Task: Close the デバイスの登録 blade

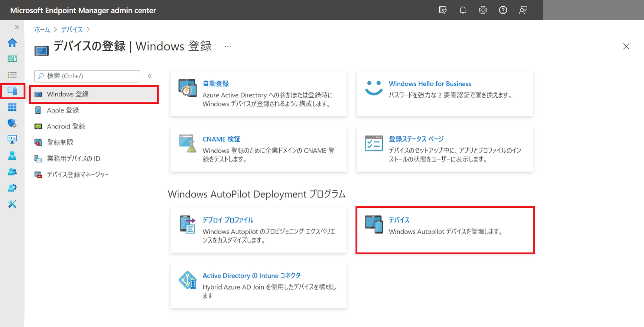Action: coord(626,46)
